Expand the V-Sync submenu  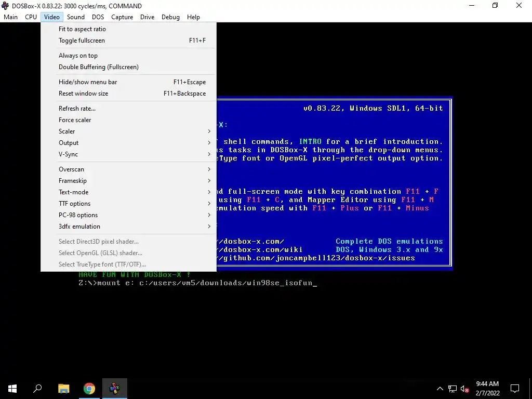click(128, 154)
